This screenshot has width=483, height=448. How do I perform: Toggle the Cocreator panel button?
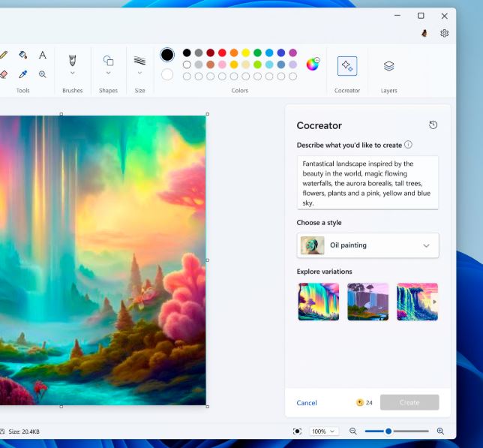347,66
